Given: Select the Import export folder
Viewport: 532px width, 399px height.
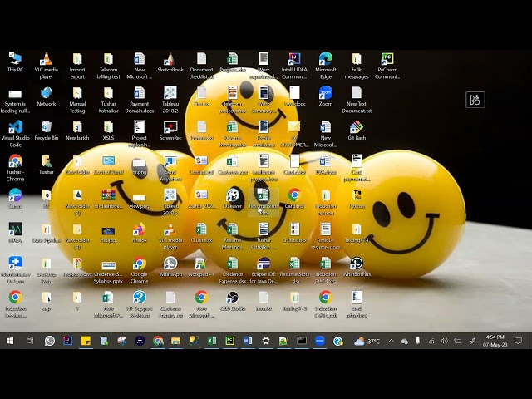Looking at the screenshot, I should pos(77,66).
